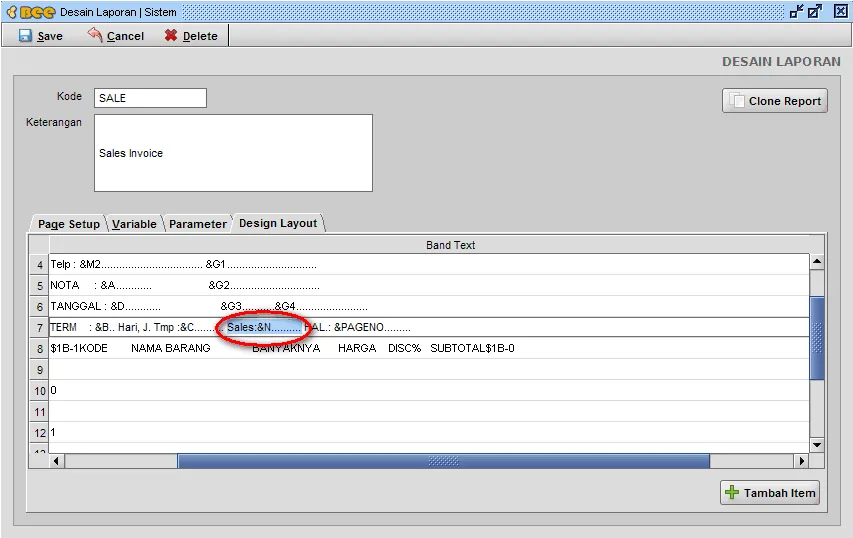The height and width of the screenshot is (538, 853).
Task: Click the Kode input field containing SALE
Action: click(x=150, y=98)
